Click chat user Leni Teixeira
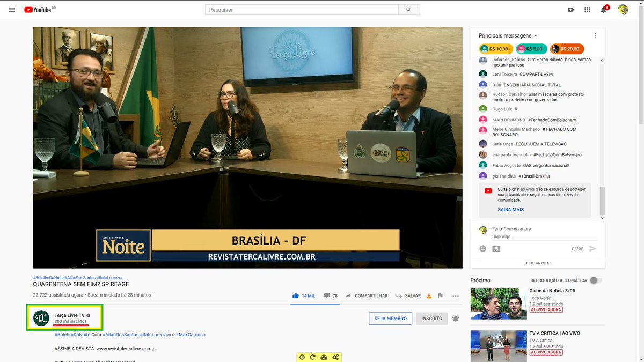Screen dimensions: 644x362 click(x=504, y=75)
